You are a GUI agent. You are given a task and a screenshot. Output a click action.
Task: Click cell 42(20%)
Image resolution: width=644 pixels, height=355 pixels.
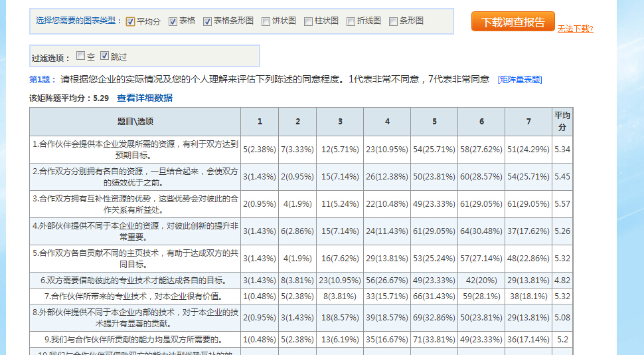481,281
